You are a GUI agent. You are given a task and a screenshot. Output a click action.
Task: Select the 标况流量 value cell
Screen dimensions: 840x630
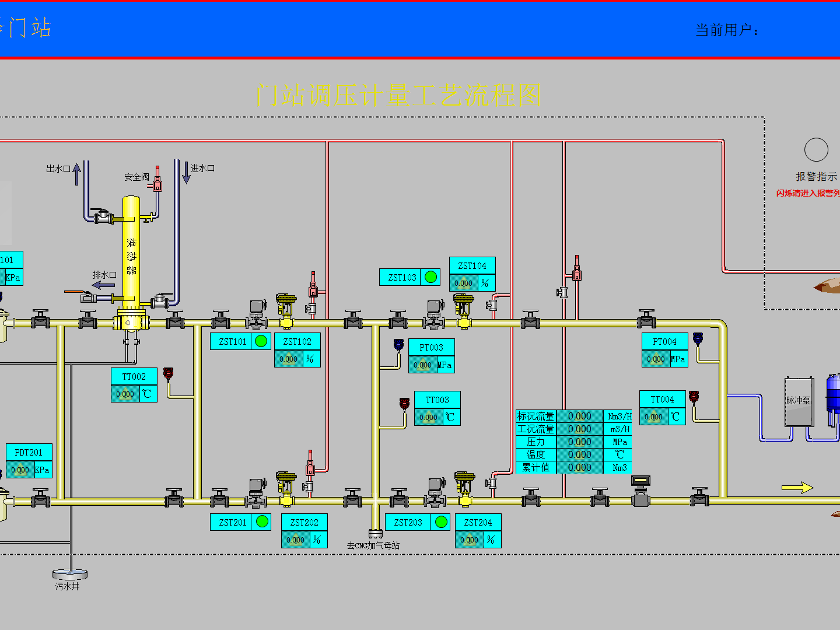[x=580, y=416]
